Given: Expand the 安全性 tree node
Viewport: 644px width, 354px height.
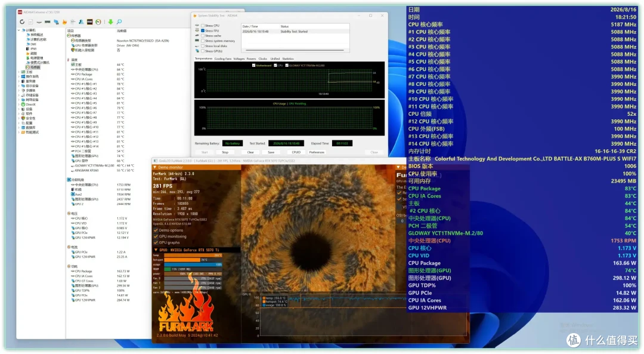Looking at the screenshot, I should [18, 118].
